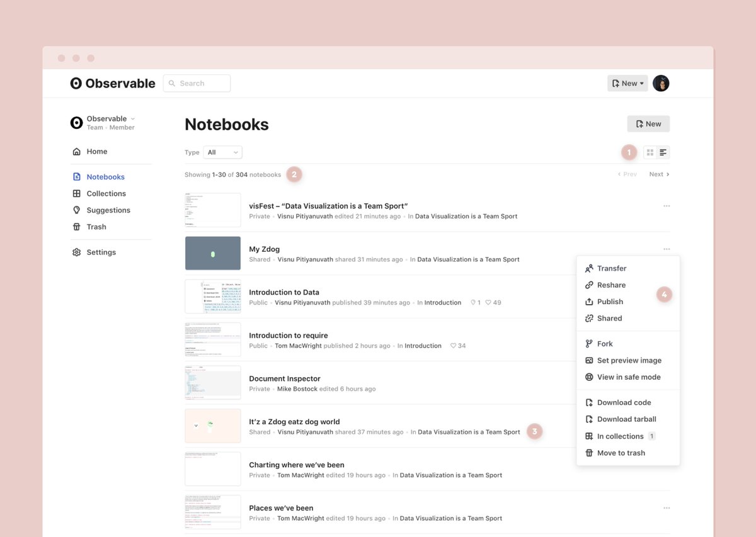Open the Settings link in the sidebar
Viewport: 756px width, 537px height.
point(101,252)
